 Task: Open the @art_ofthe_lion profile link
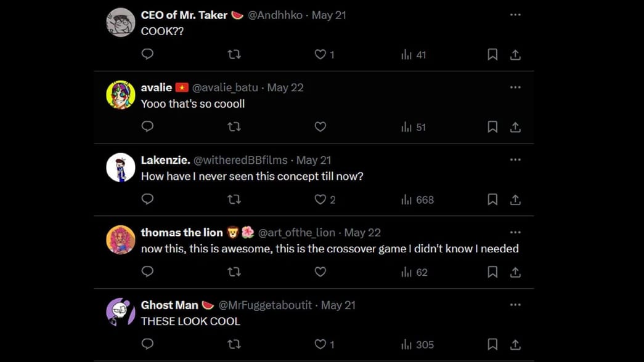(296, 233)
